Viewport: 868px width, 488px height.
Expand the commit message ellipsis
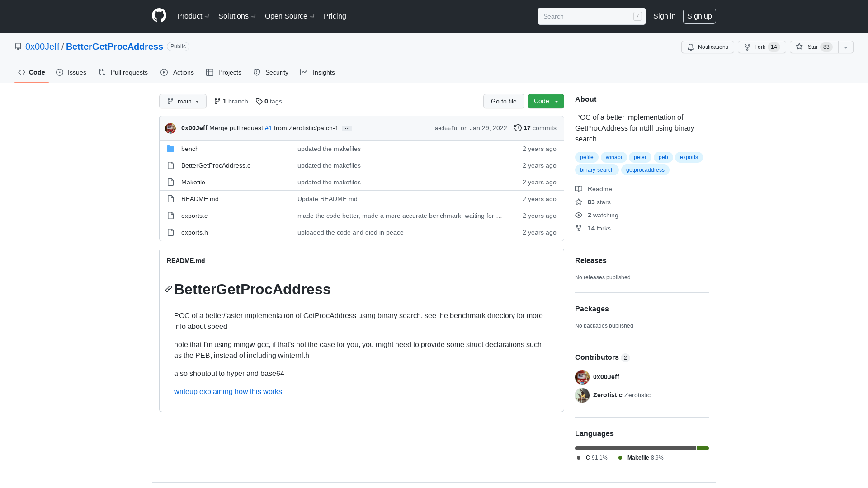(347, 128)
